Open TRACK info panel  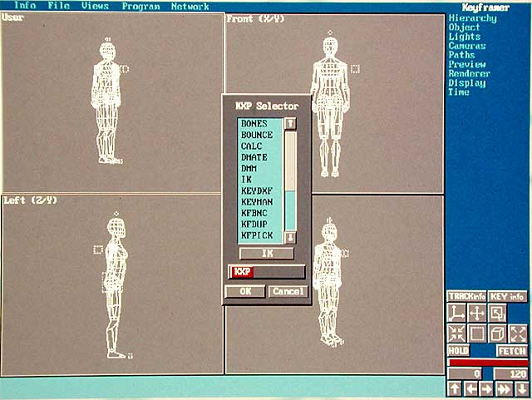(x=465, y=296)
